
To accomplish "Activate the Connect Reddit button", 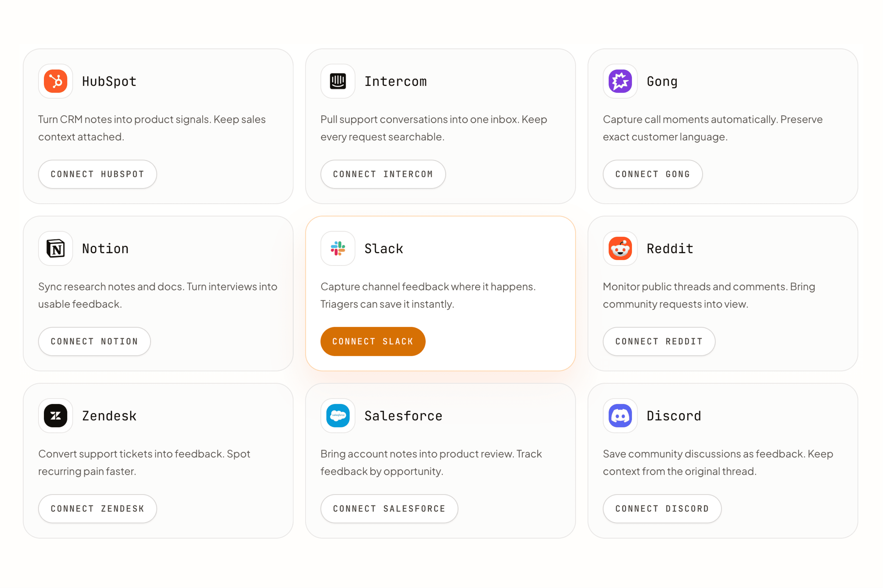I will coord(659,341).
